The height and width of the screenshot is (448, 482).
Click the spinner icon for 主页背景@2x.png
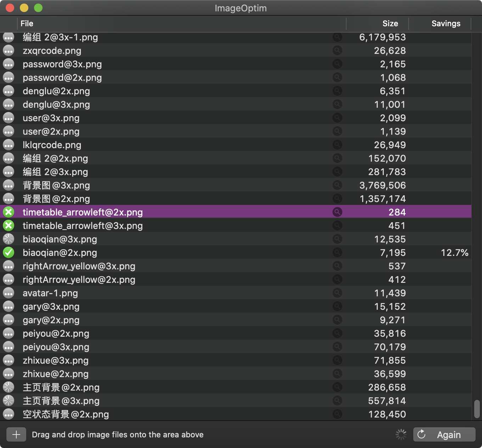coord(9,387)
